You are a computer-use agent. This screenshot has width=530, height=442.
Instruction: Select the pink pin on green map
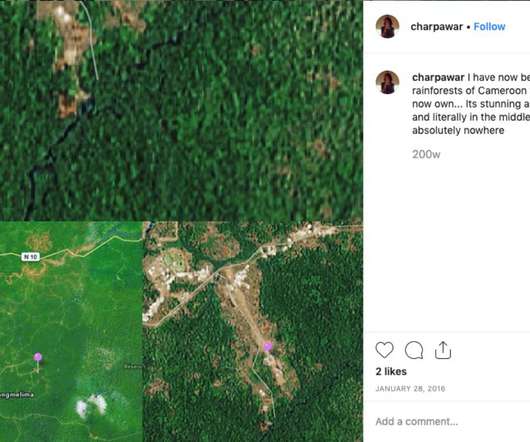pyautogui.click(x=38, y=357)
